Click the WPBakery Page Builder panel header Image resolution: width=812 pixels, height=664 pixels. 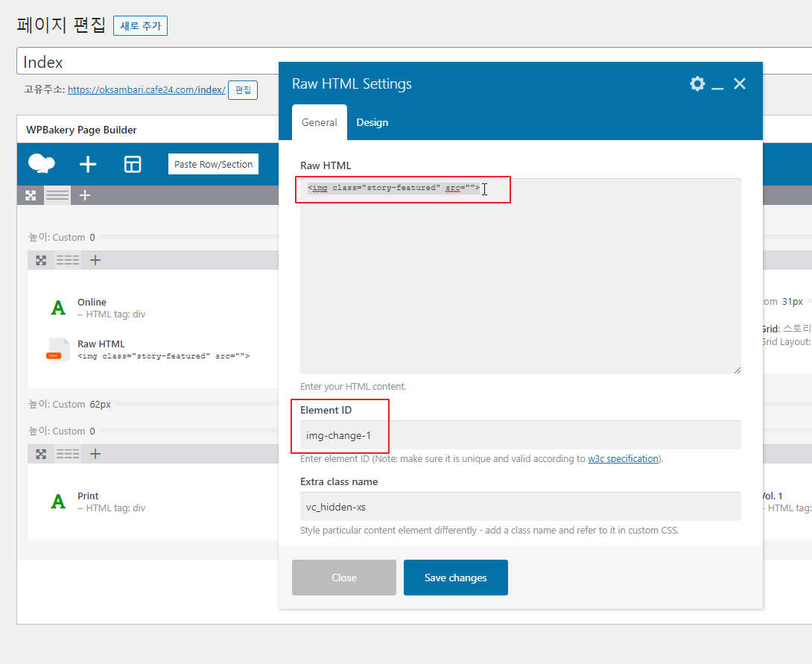tap(81, 130)
